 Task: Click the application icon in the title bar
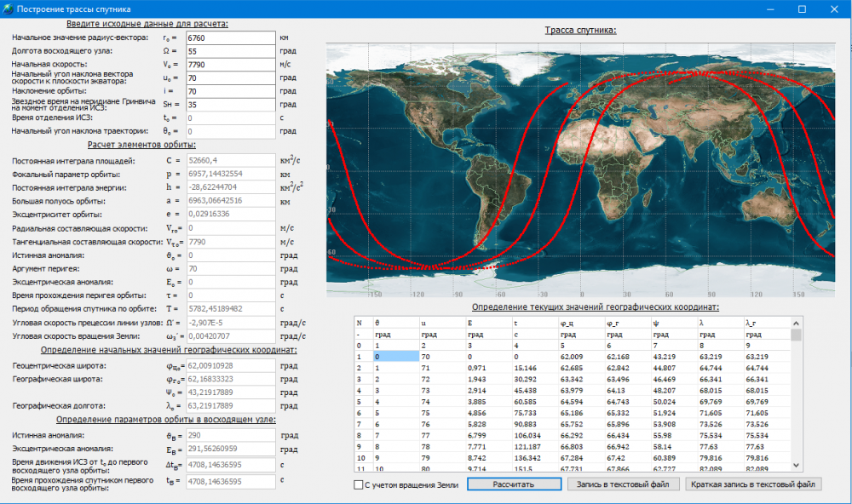coord(9,9)
